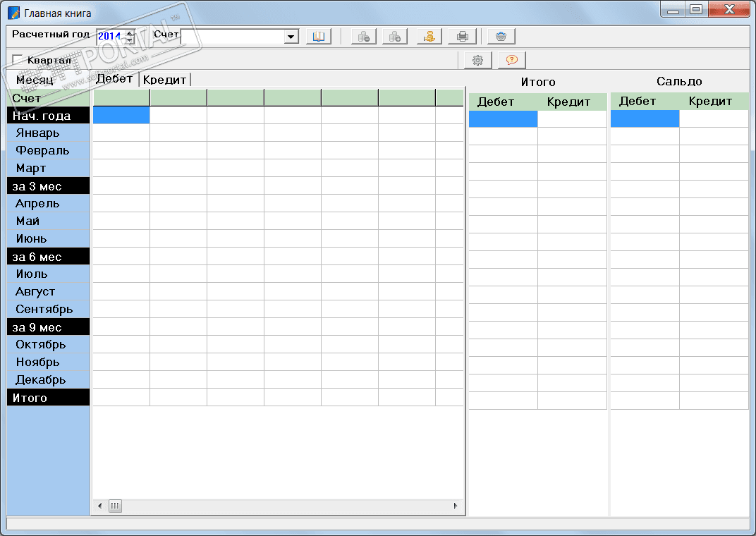Select the Ноябрь row label

tap(48, 362)
